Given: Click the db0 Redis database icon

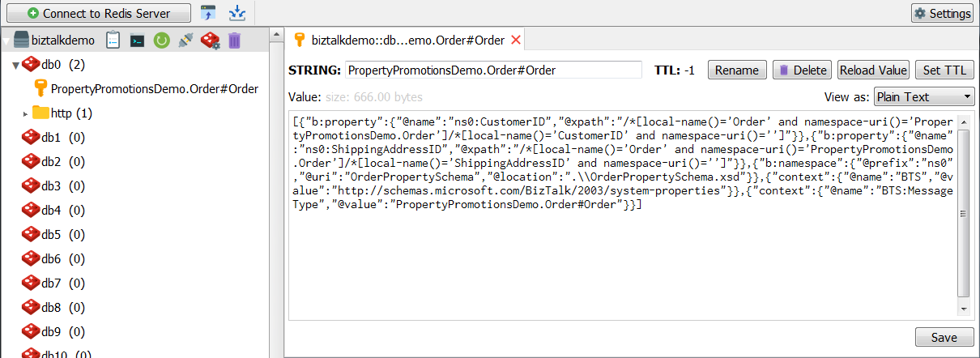Looking at the screenshot, I should (31, 64).
